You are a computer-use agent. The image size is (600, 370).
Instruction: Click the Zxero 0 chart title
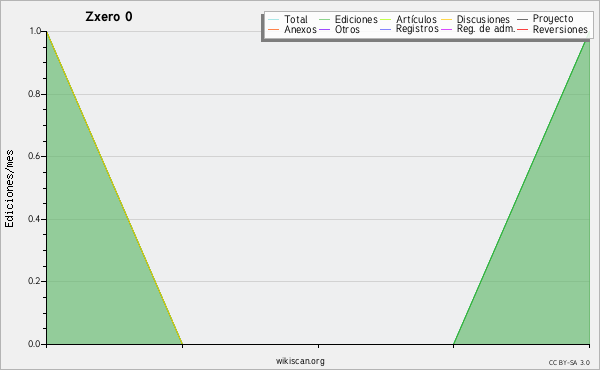109,16
